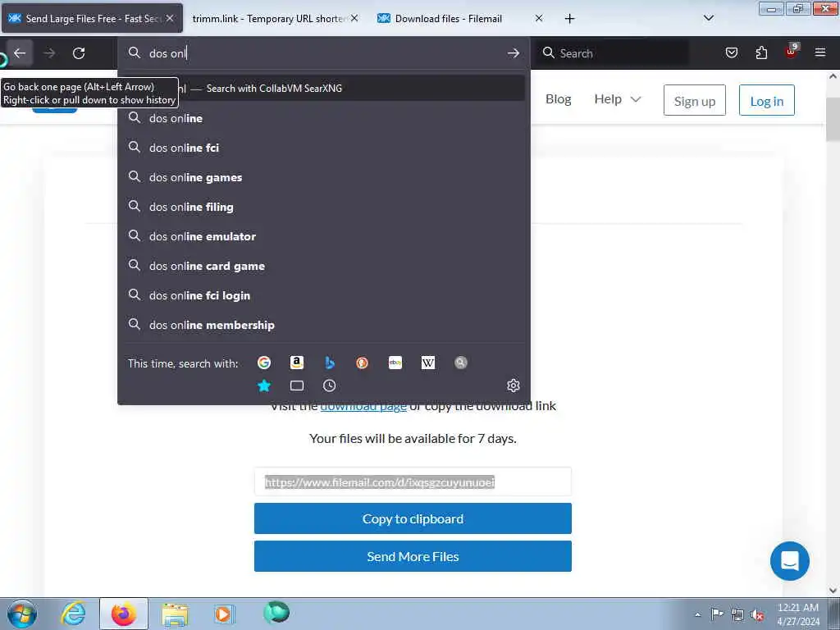This screenshot has width=840, height=630.
Task: Switch to Send Large Files Free tab
Action: pyautogui.click(x=92, y=19)
